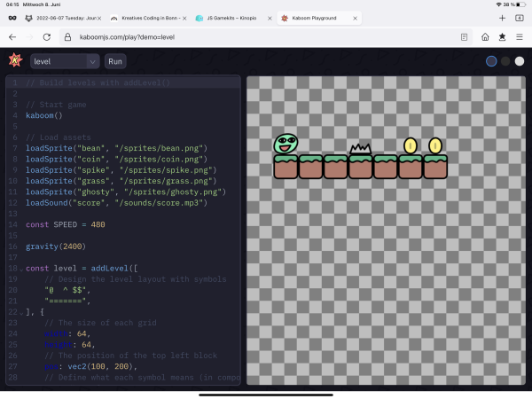Reload the Kaboom playground page
The width and height of the screenshot is (532, 399).
tap(47, 37)
